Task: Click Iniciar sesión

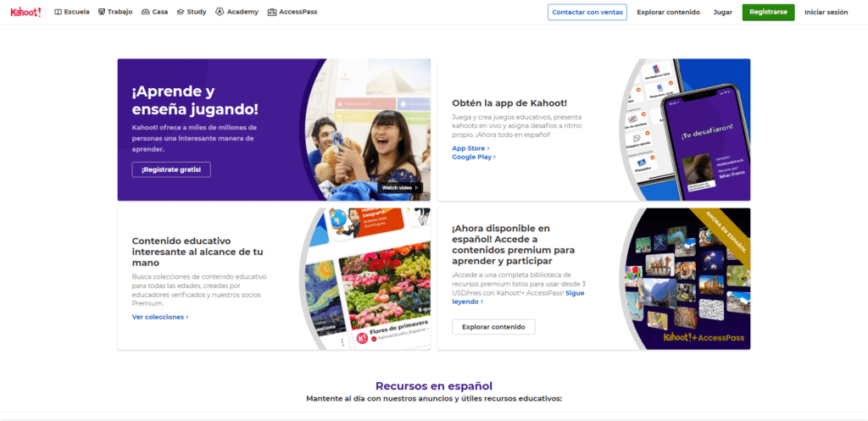Action: pyautogui.click(x=826, y=12)
